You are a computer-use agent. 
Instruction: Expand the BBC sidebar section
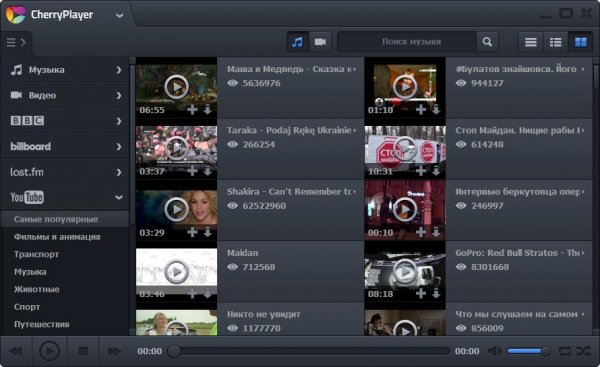65,121
